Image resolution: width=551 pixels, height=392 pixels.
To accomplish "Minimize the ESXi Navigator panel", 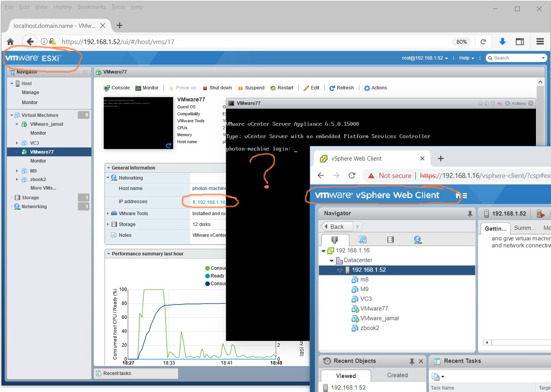I will 85,72.
